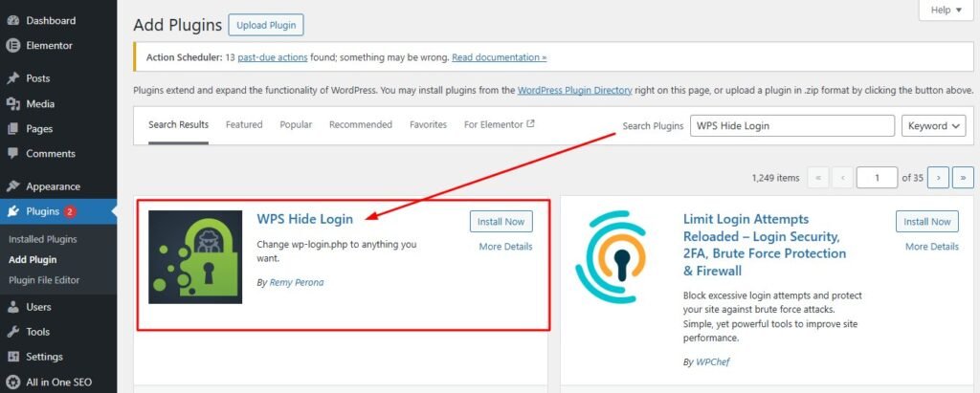Image resolution: width=980 pixels, height=393 pixels.
Task: Click the Settings icon in sidebar
Action: (12, 357)
